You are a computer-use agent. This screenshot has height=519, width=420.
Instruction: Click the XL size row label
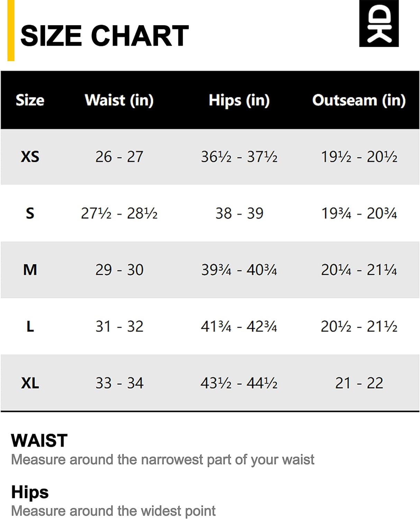pyautogui.click(x=30, y=383)
